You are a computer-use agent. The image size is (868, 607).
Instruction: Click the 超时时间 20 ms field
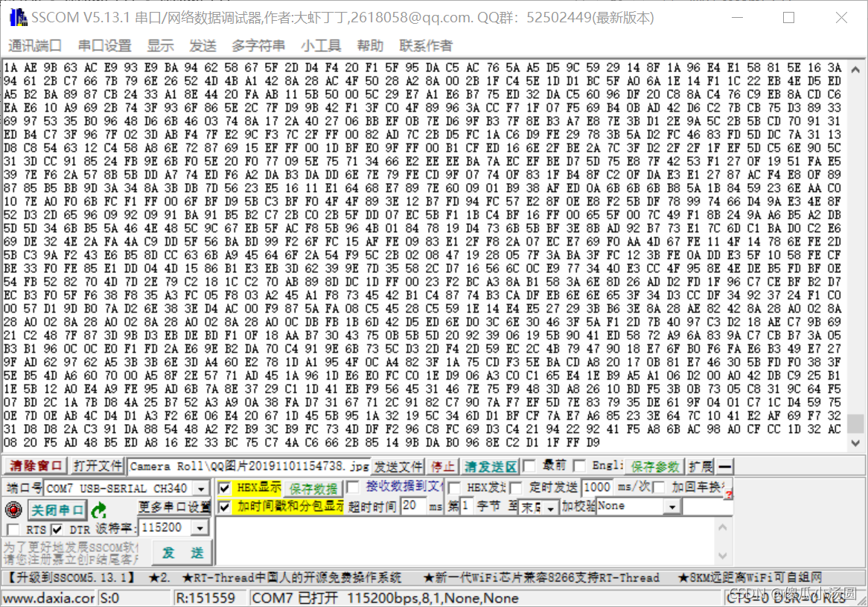click(413, 505)
